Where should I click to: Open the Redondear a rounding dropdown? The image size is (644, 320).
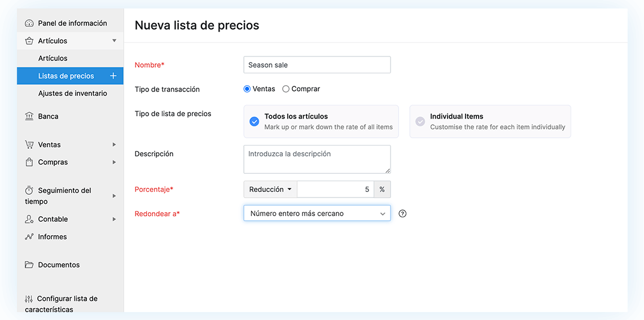(x=317, y=213)
